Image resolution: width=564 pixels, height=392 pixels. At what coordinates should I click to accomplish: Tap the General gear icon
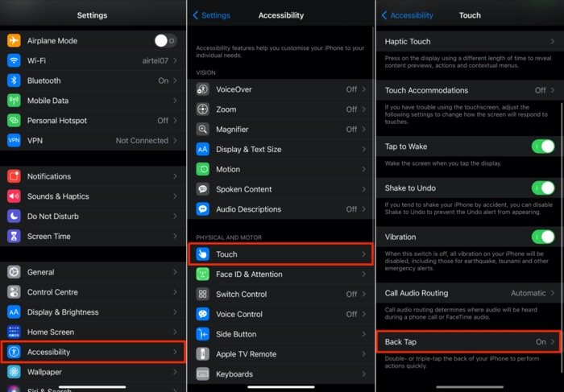(14, 272)
